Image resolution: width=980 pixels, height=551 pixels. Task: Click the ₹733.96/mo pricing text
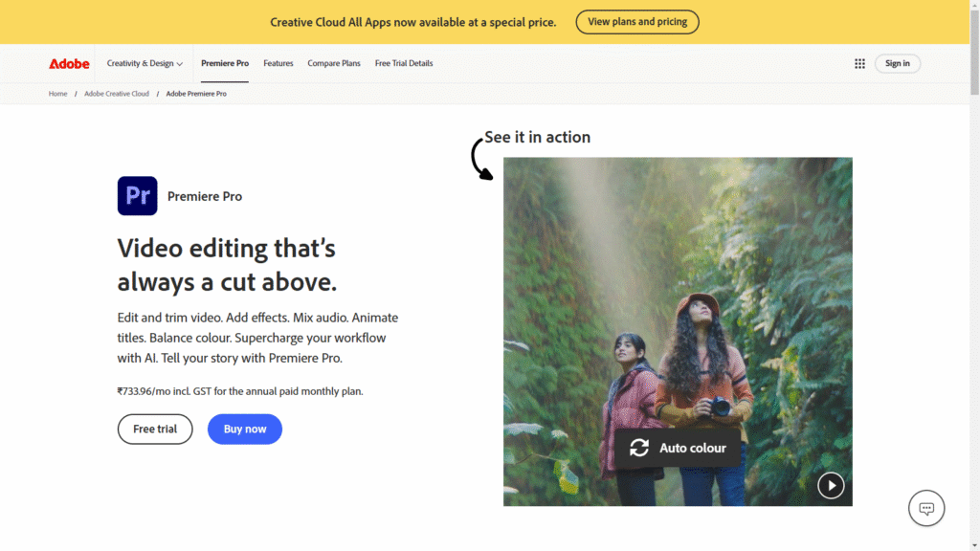240,391
